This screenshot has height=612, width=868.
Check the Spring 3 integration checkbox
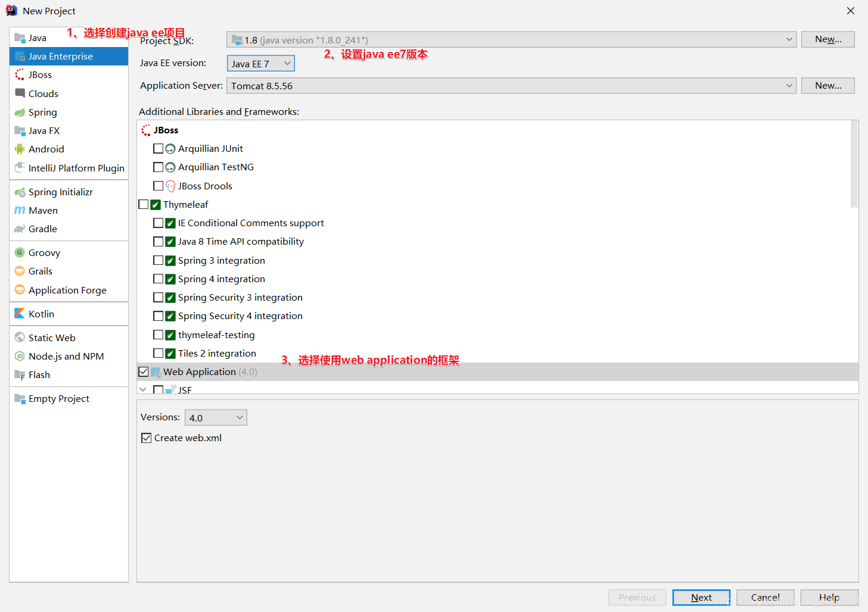[x=158, y=260]
